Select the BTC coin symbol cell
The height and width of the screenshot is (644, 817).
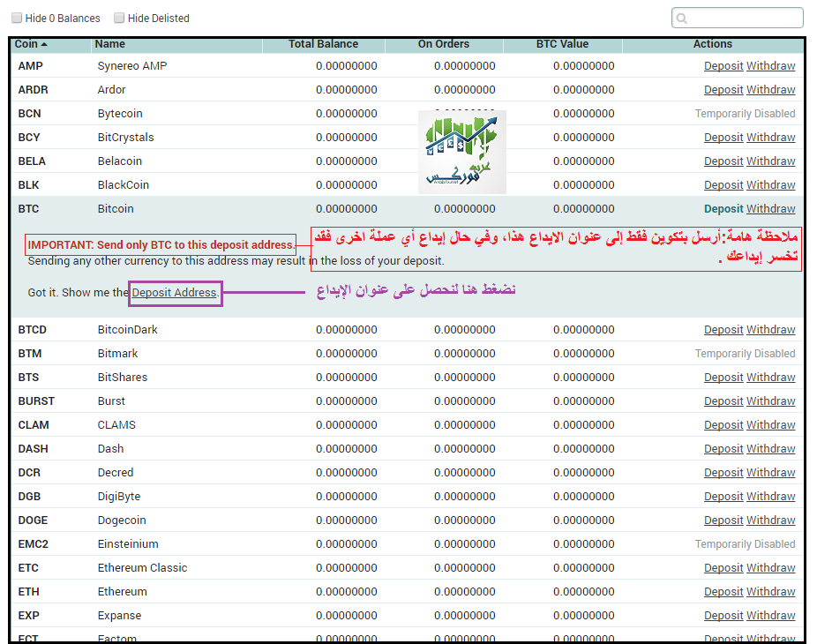[x=28, y=209]
